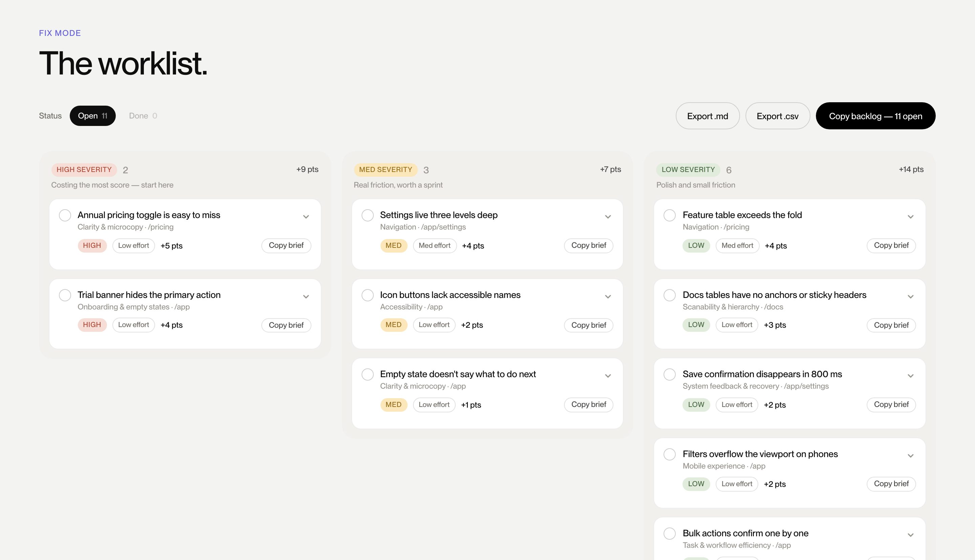Mark 'Docs tables have no anchors' item done
This screenshot has width=975, height=560.
tap(670, 295)
